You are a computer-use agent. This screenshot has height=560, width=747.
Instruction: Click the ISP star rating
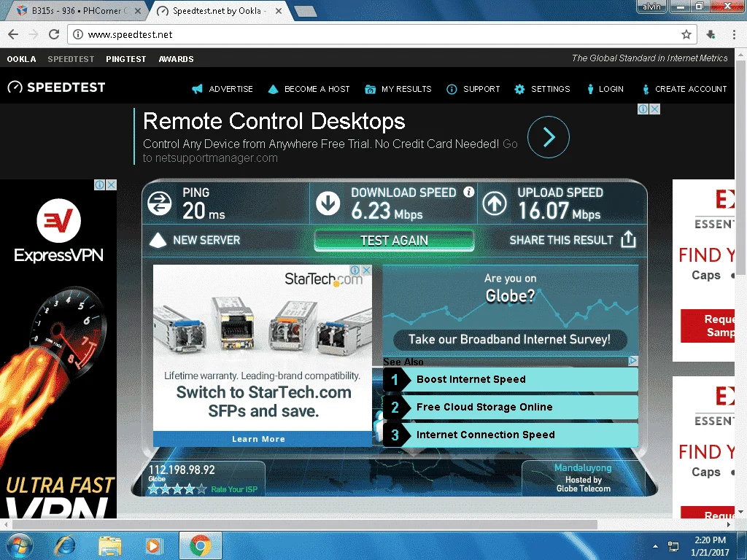(177, 489)
